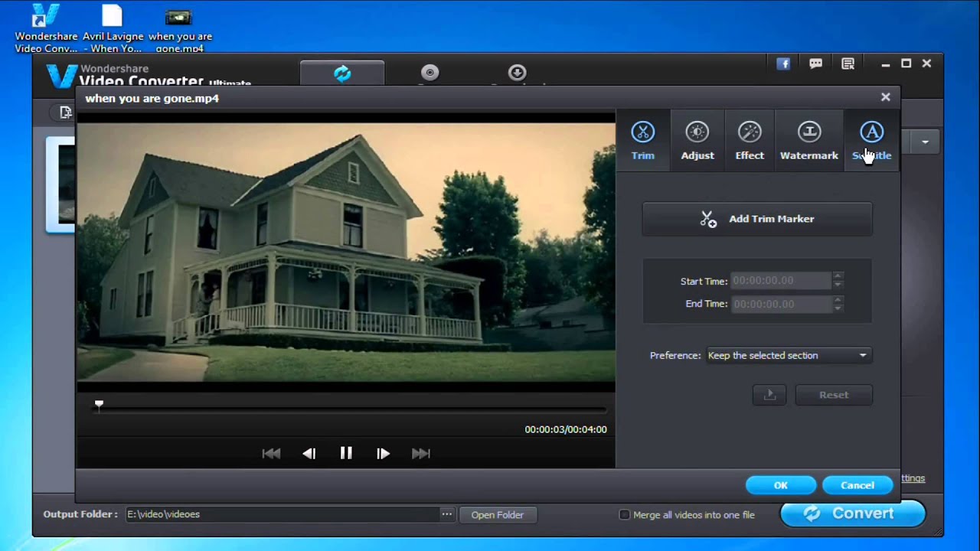Viewport: 980px width, 551px height.
Task: Jump to the previous trim marker
Action: point(271,453)
